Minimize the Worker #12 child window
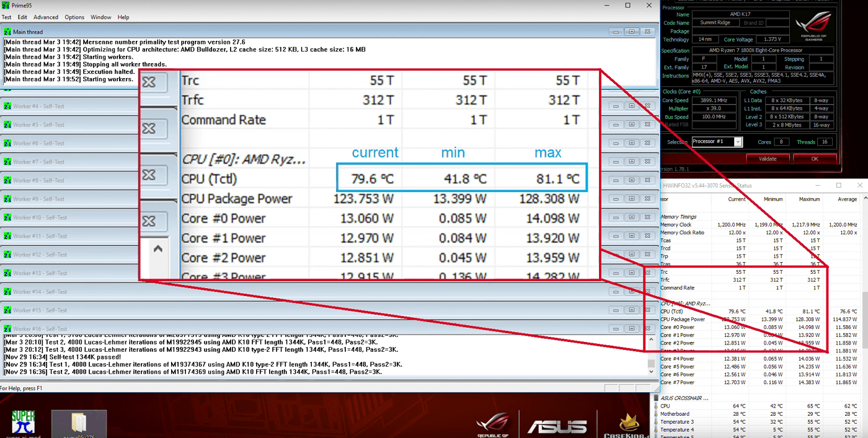Viewport: 868px width, 438px height. (x=616, y=255)
